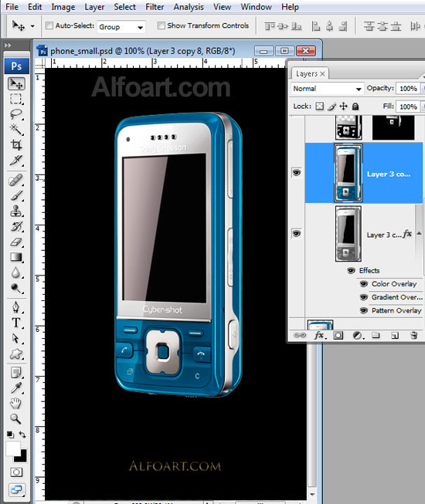Delete layer with trash icon

point(413,335)
